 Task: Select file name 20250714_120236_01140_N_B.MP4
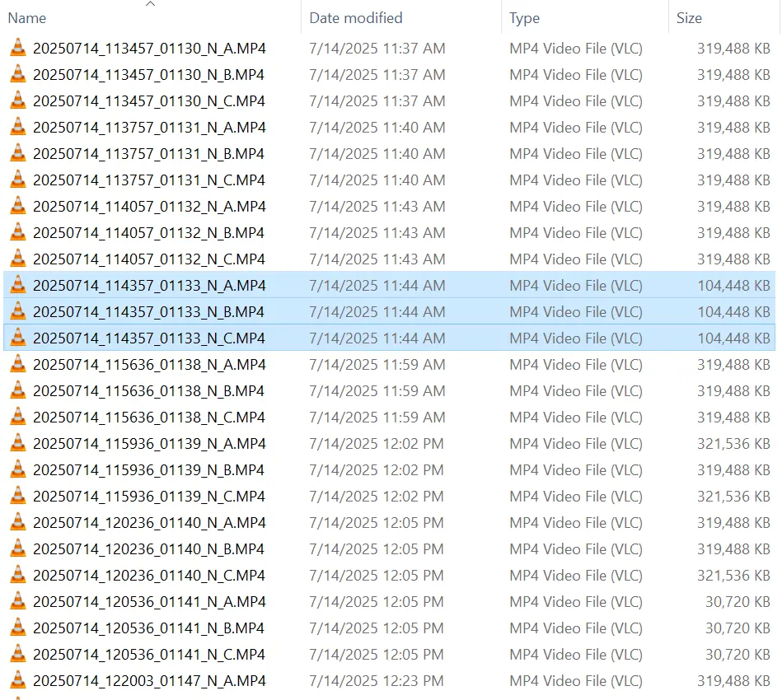tap(148, 549)
